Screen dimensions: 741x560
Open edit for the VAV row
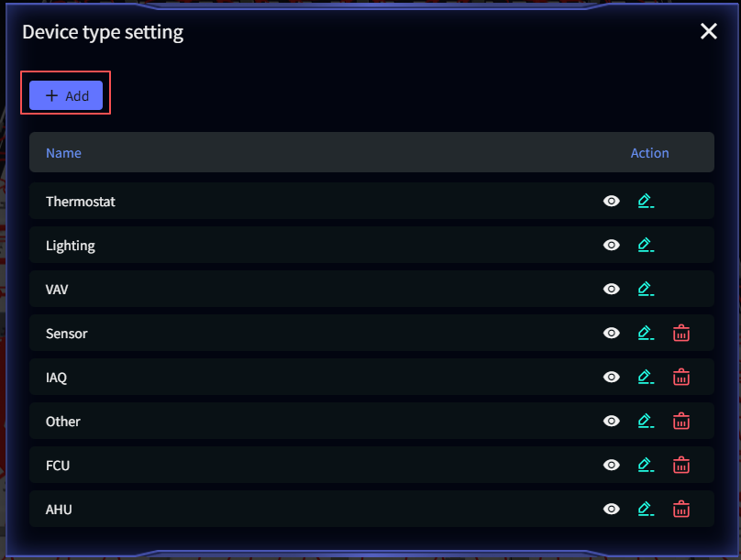(x=646, y=289)
